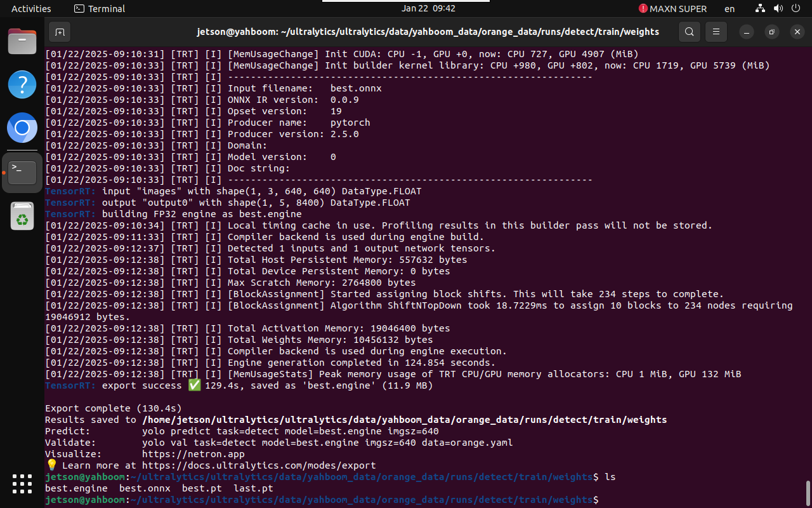The height and width of the screenshot is (508, 812).
Task: Click last.pt in the ls output
Action: [x=253, y=488]
